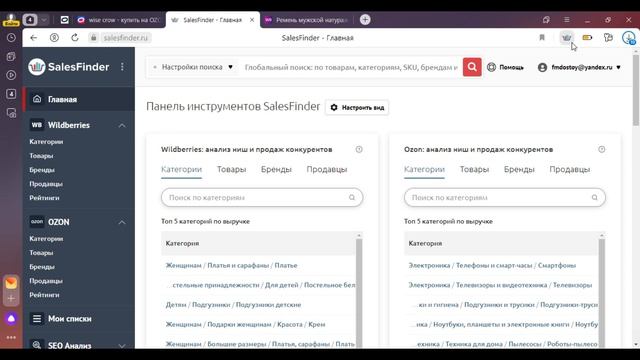Open Wildberries Бренды in the sidebar

coord(42,170)
